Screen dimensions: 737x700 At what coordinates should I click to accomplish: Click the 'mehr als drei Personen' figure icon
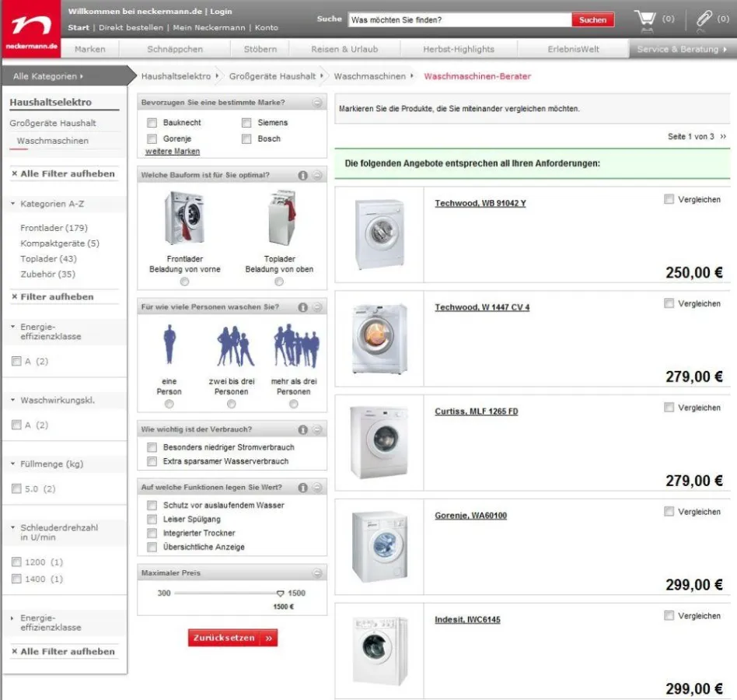click(295, 347)
